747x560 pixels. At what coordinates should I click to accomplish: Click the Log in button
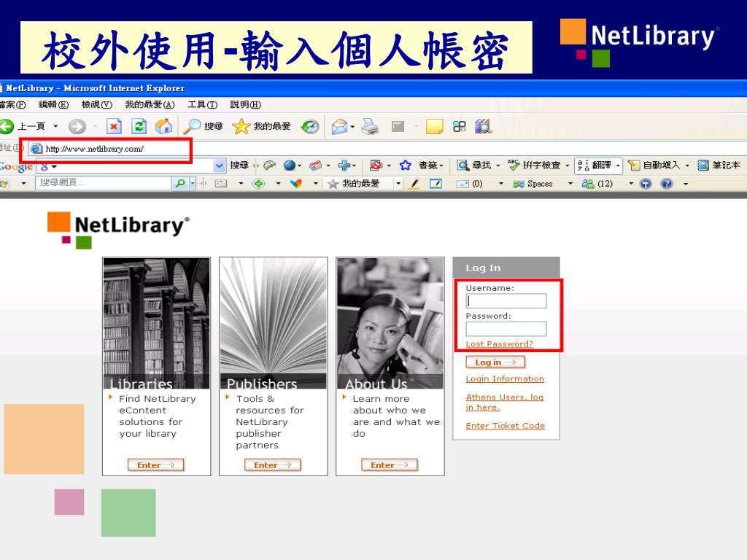tap(495, 362)
